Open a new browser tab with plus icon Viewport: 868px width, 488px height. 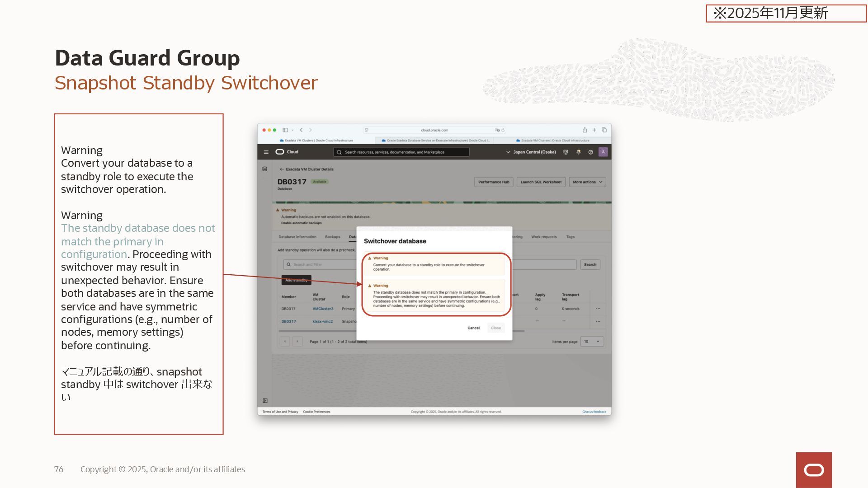(x=594, y=130)
